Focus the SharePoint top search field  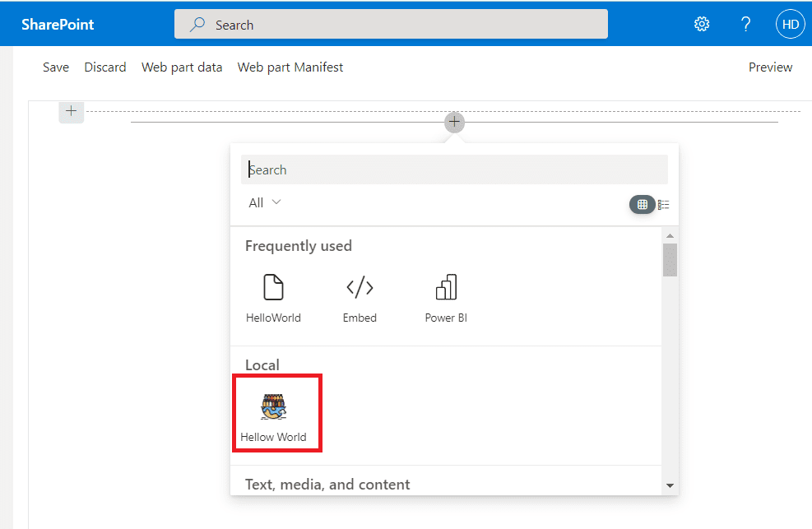[391, 25]
